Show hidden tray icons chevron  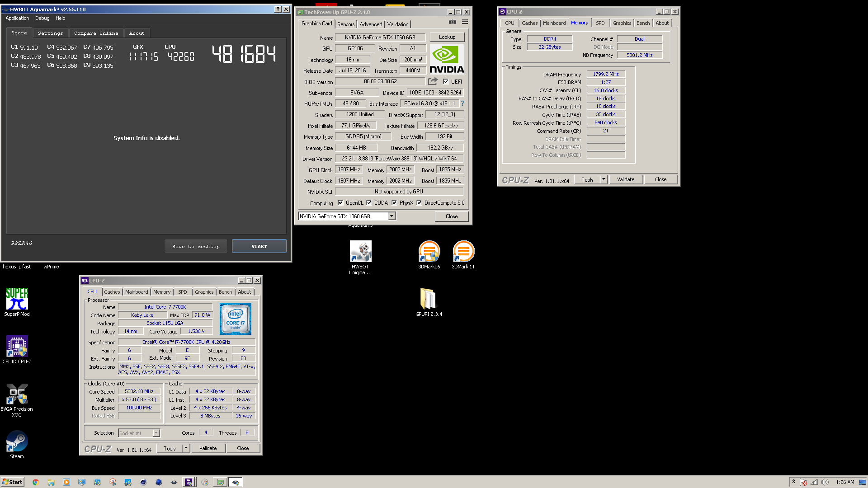(793, 482)
